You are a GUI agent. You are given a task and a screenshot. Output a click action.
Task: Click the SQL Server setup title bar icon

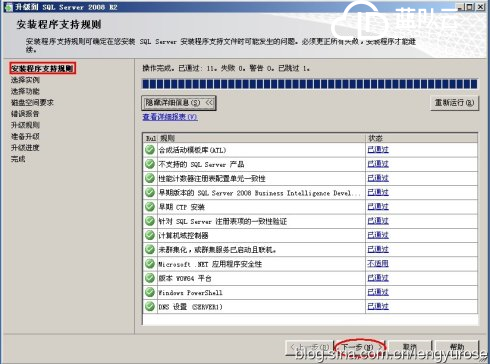coord(8,7)
